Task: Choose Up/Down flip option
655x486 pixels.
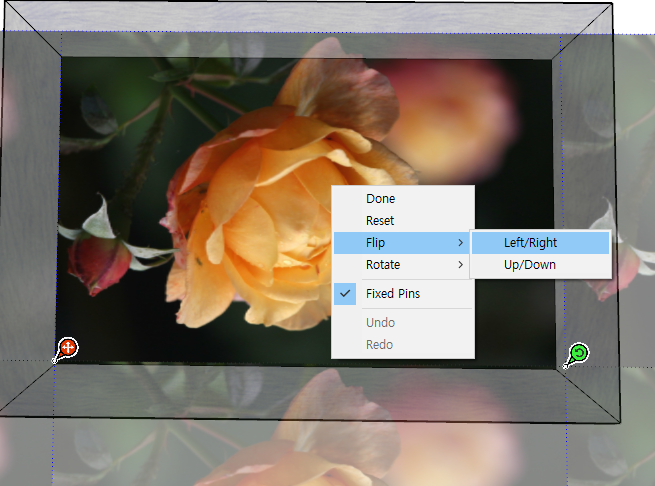Action: tap(541, 265)
